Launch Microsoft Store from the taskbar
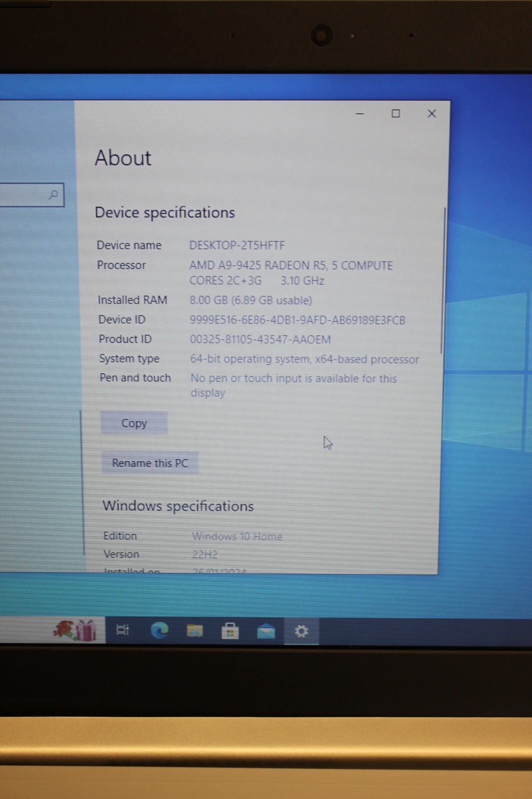This screenshot has width=532, height=799. (x=230, y=631)
